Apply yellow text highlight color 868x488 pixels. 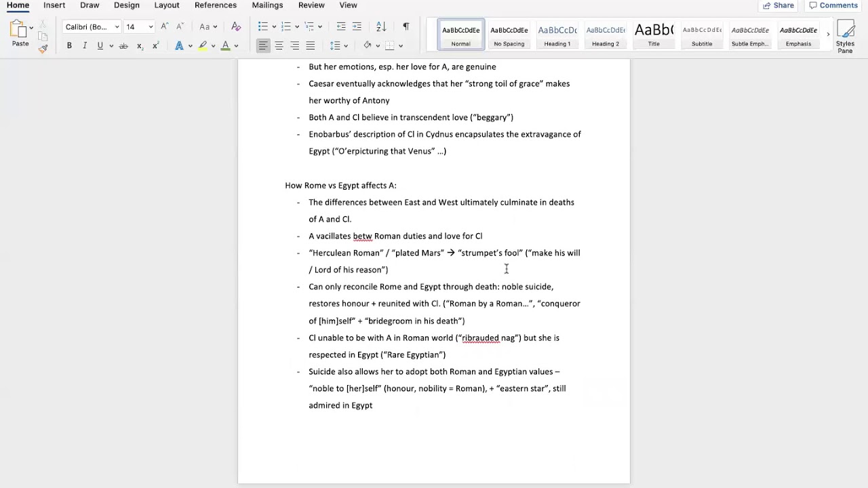203,45
